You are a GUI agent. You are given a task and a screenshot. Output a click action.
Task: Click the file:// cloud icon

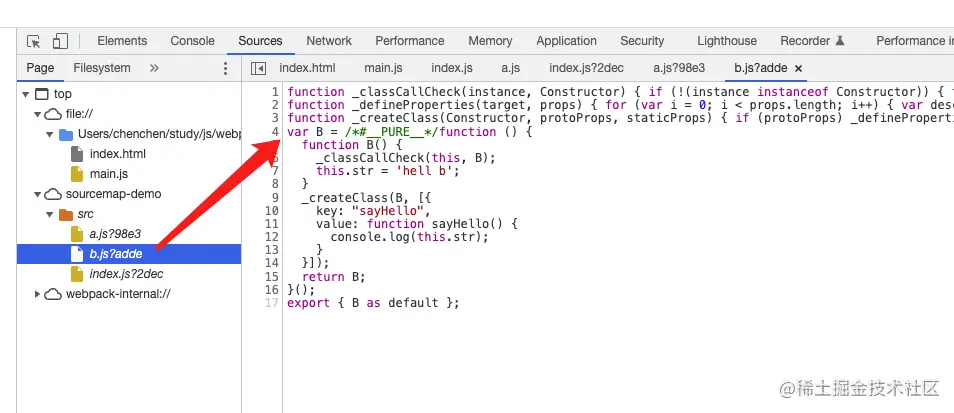pyautogui.click(x=54, y=114)
